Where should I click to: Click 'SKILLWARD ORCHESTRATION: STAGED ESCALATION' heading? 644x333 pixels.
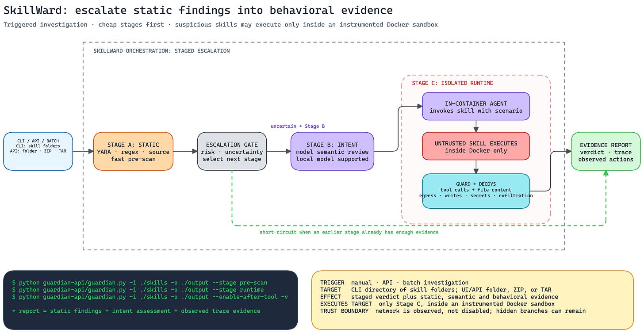[x=161, y=51]
